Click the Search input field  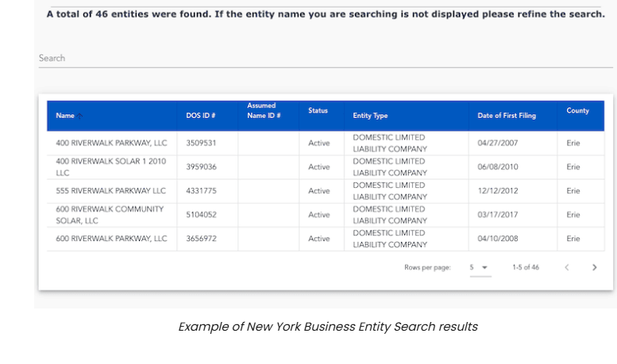coord(318,58)
